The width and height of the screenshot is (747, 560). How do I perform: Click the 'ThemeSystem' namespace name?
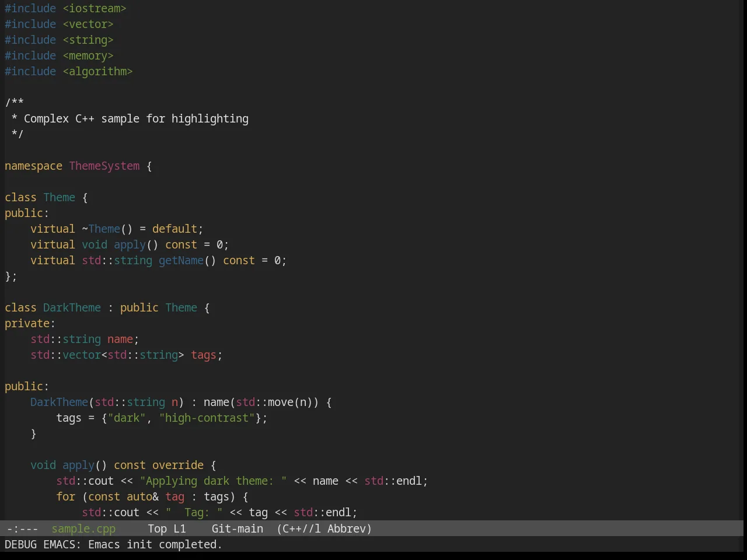tap(104, 166)
